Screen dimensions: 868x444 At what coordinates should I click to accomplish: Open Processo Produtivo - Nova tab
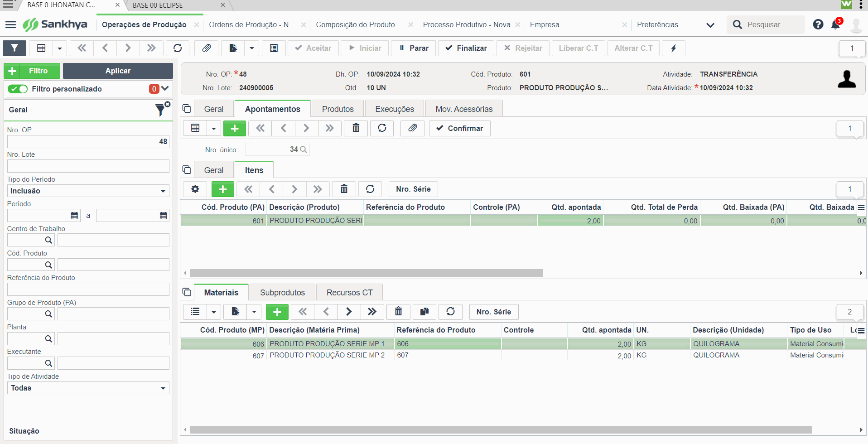tap(467, 24)
